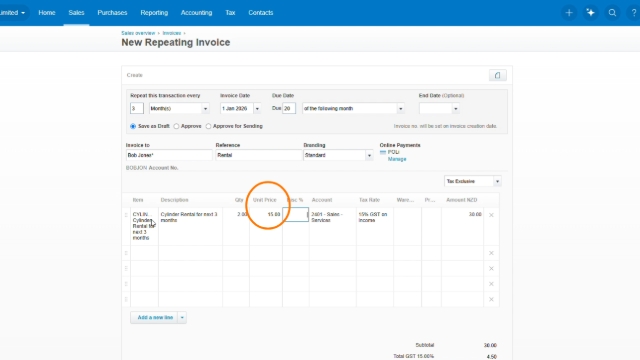Click the Manage online payments link

397,159
